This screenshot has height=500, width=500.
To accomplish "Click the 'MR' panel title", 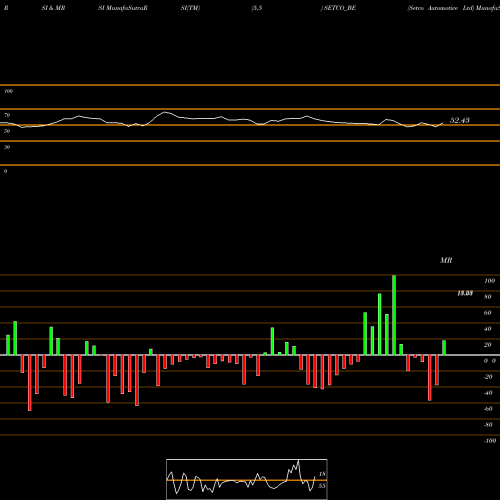I will pos(446,260).
